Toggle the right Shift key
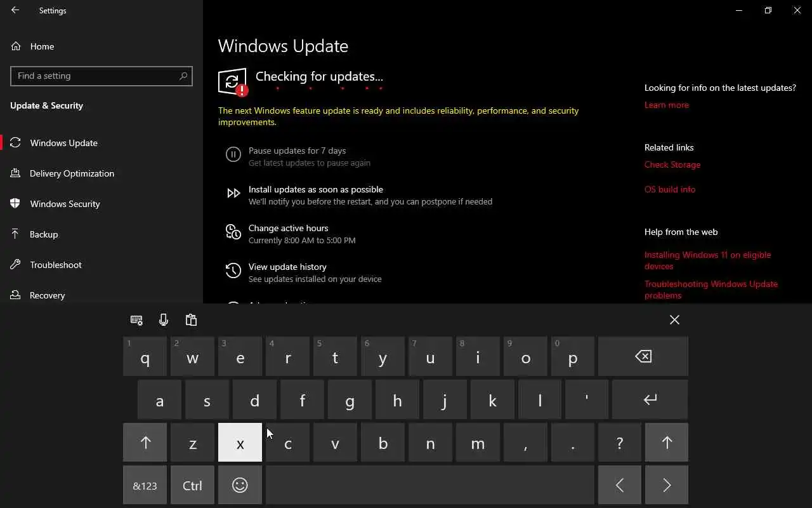 [x=667, y=443]
